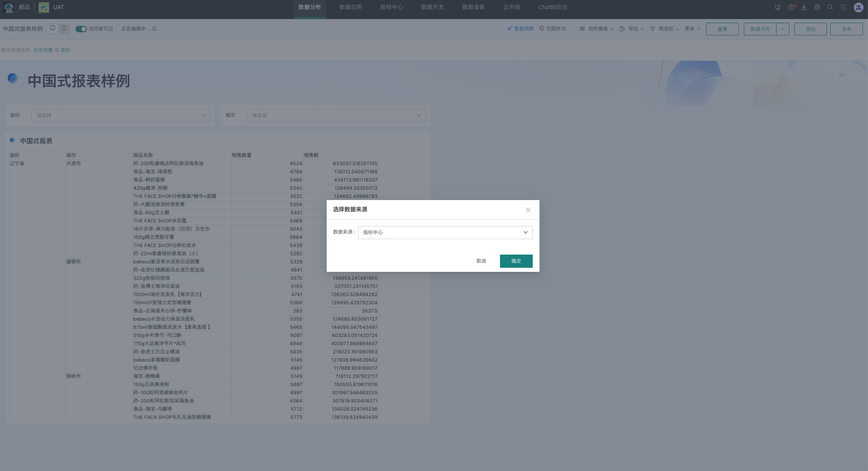This screenshot has width=868, height=471.
Task: Click the 智能洞察 sparkle icon
Action: 510,29
